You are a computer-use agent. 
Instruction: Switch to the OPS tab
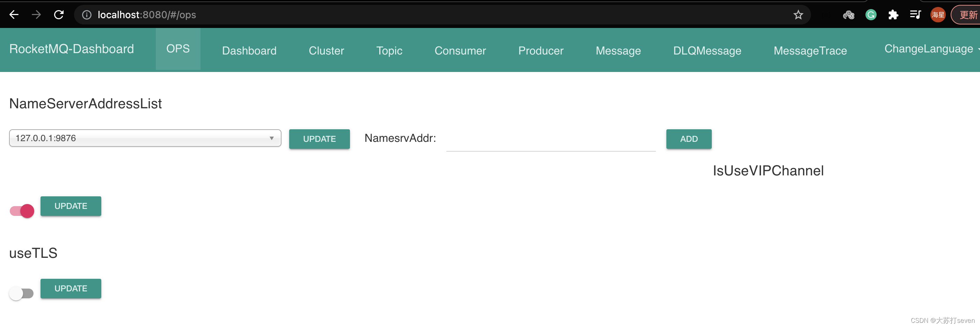tap(178, 49)
